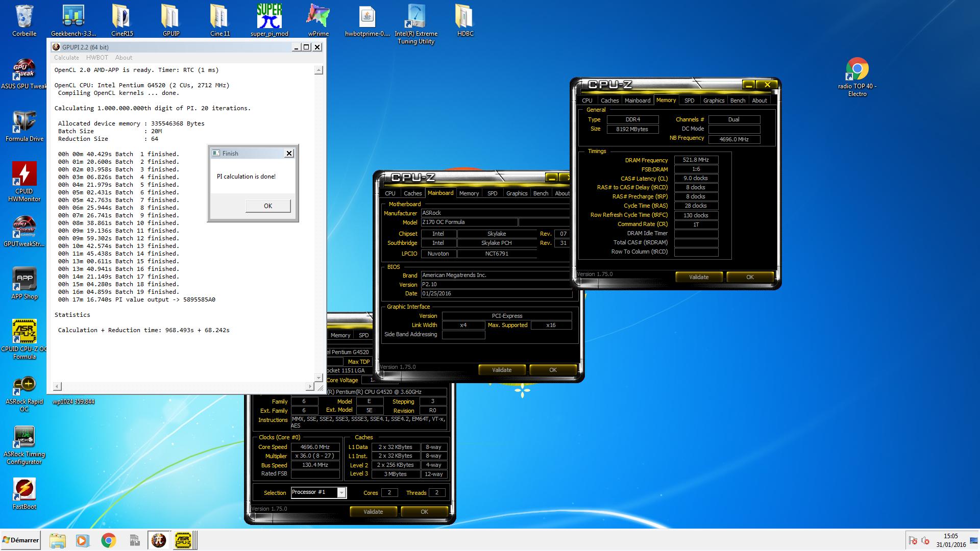Select Memory tab in Mainboard CPU-Z window
This screenshot has height=551, width=980.
pos(469,193)
